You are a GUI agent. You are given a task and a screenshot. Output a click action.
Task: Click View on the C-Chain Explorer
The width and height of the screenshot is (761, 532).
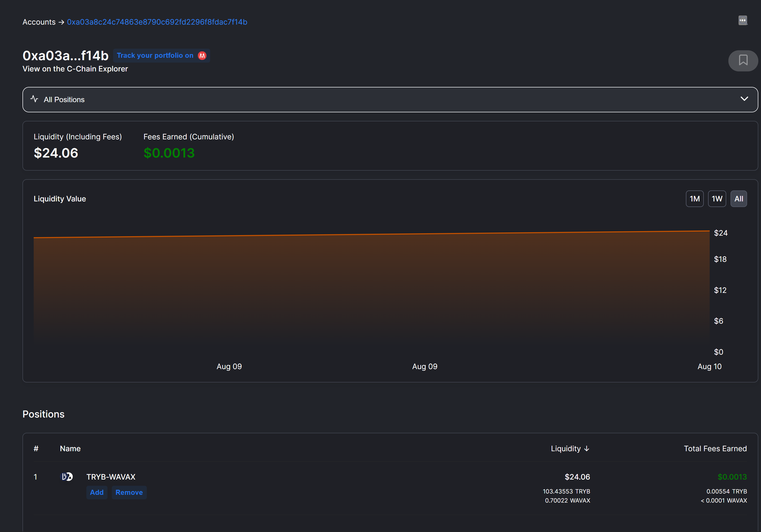click(x=75, y=69)
